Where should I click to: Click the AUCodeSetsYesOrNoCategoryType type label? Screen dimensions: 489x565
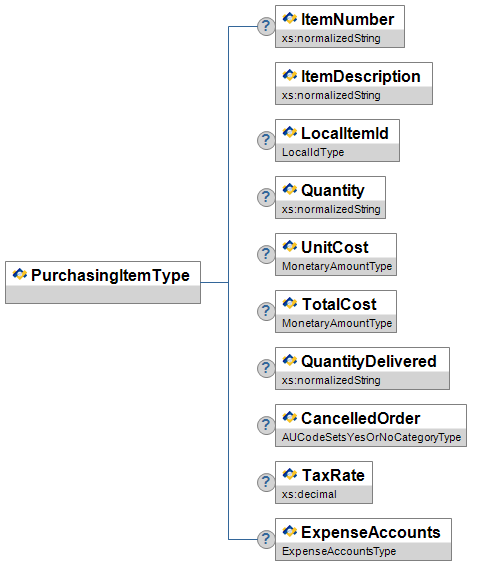click(372, 437)
